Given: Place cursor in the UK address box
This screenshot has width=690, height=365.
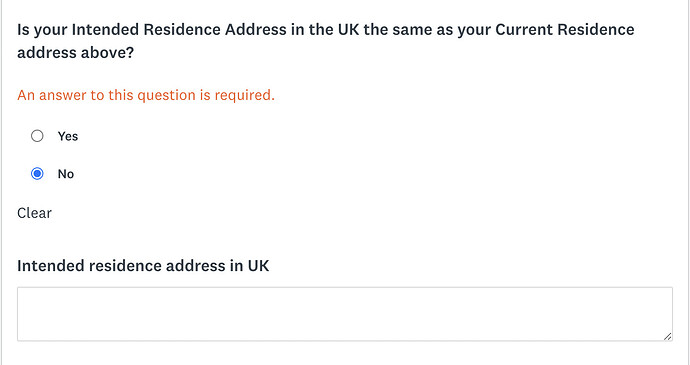Looking at the screenshot, I should (x=345, y=314).
